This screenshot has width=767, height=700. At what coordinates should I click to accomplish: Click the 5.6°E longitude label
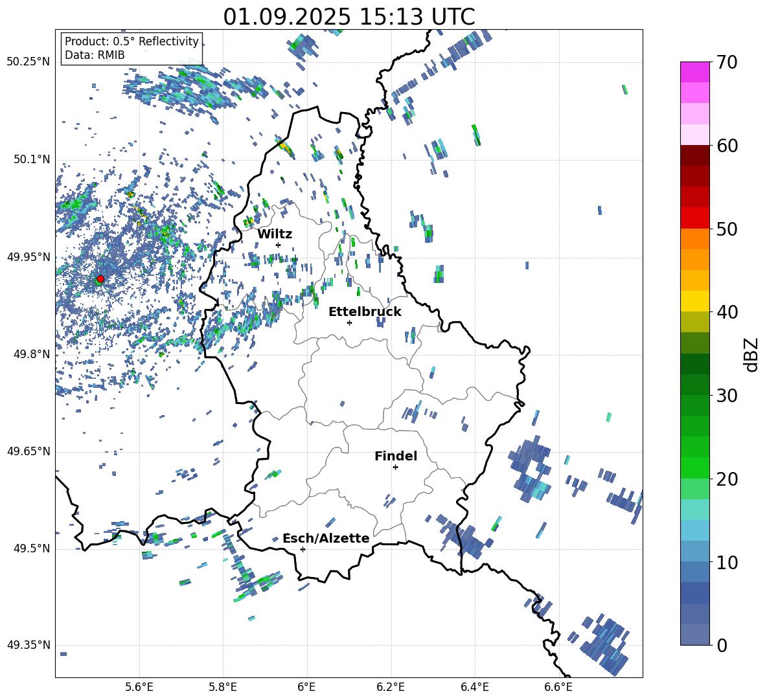click(x=139, y=687)
